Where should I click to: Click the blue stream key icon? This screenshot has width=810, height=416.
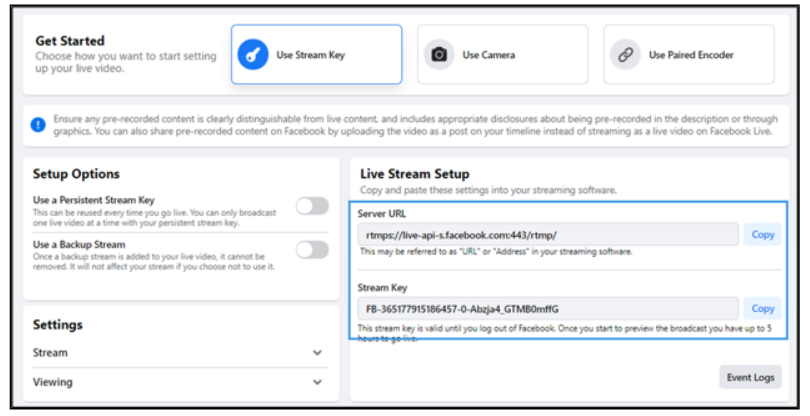pyautogui.click(x=253, y=54)
